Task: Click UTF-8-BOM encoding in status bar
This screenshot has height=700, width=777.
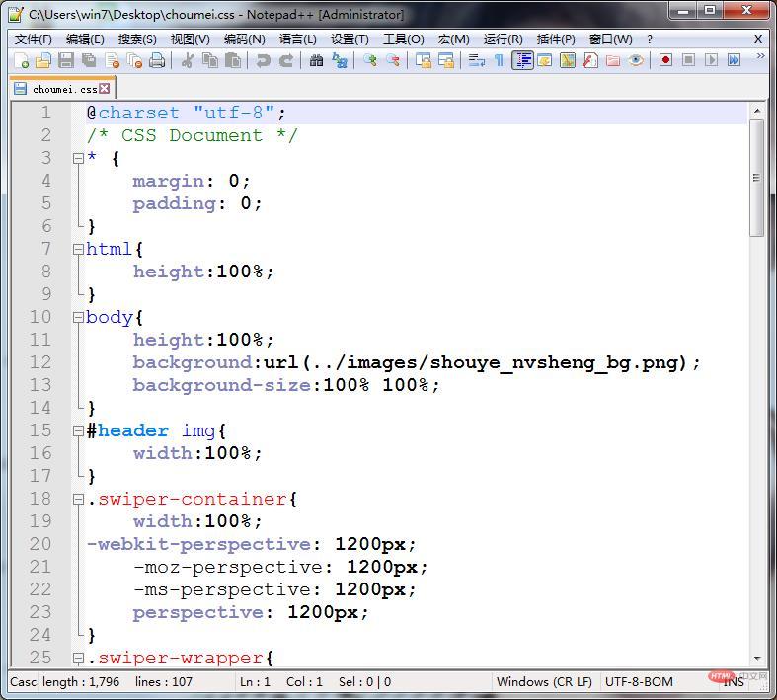Action: (639, 682)
